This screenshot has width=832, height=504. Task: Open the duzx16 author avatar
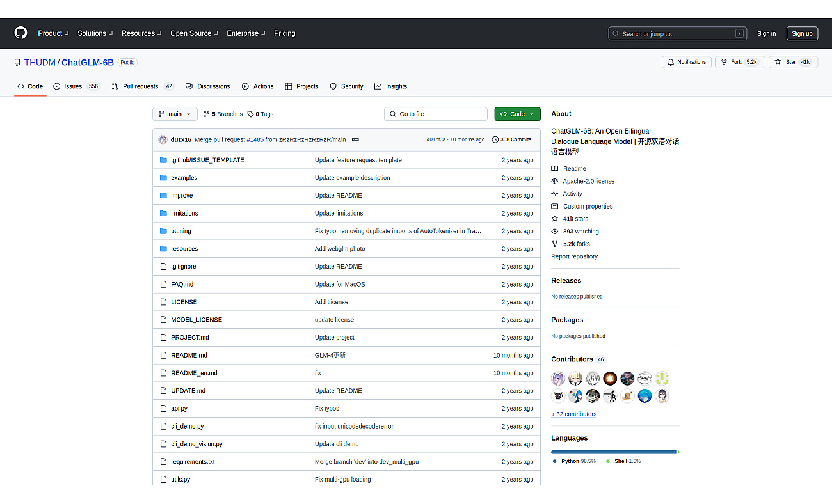[x=163, y=139]
